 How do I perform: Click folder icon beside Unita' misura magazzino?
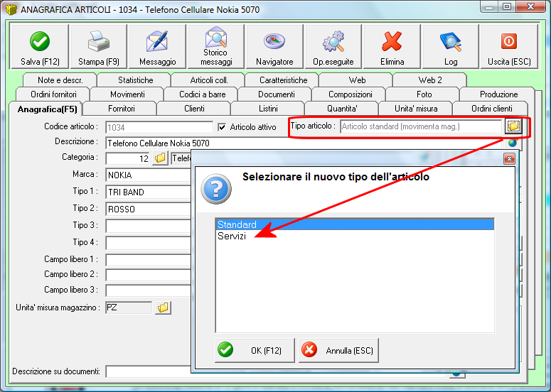163,307
